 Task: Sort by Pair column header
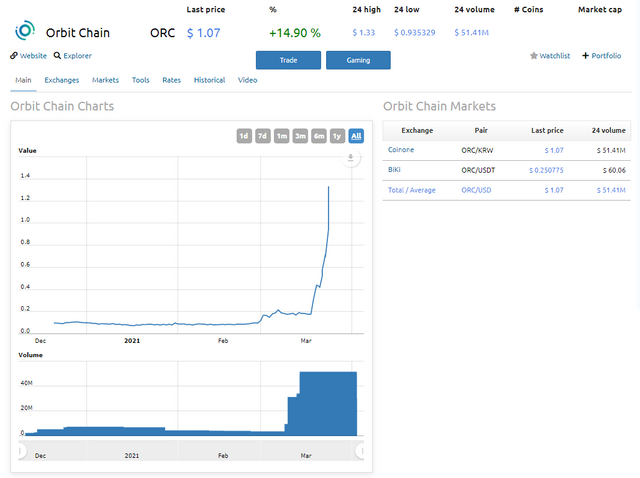tap(481, 130)
